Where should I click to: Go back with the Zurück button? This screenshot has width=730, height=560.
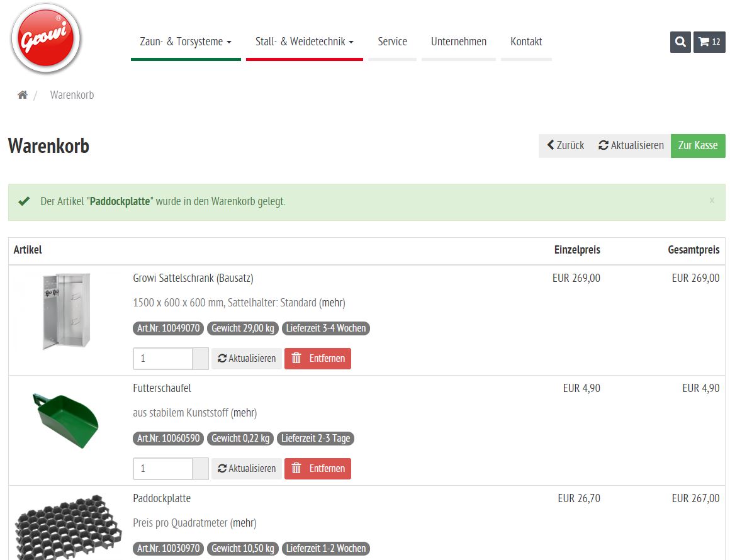(x=565, y=145)
